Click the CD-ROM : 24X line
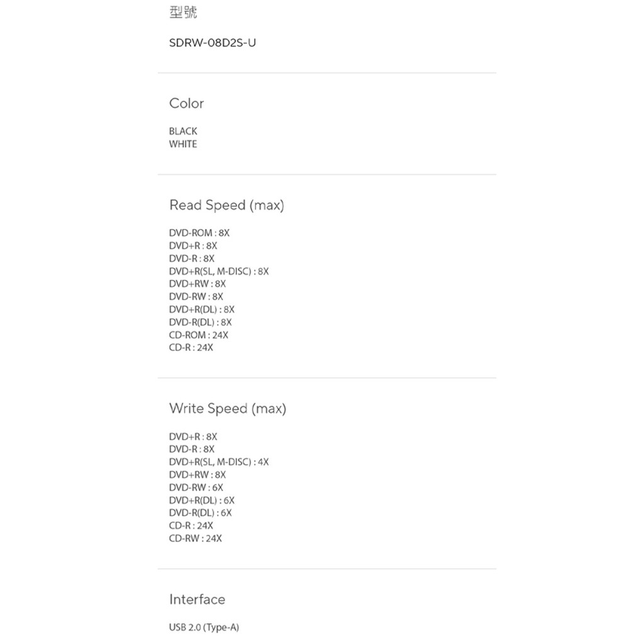This screenshot has height=644, width=644. click(199, 335)
